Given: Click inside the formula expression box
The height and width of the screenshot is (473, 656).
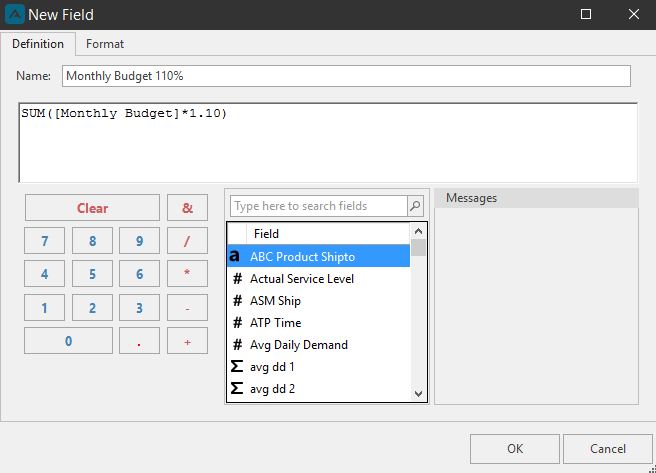Looking at the screenshot, I should (x=328, y=143).
